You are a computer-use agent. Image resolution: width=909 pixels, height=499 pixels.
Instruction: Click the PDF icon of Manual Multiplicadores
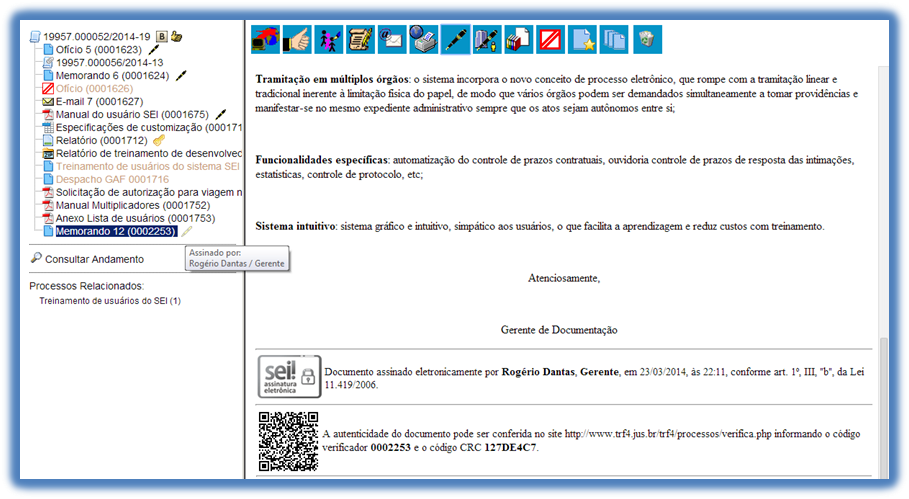pyautogui.click(x=48, y=205)
